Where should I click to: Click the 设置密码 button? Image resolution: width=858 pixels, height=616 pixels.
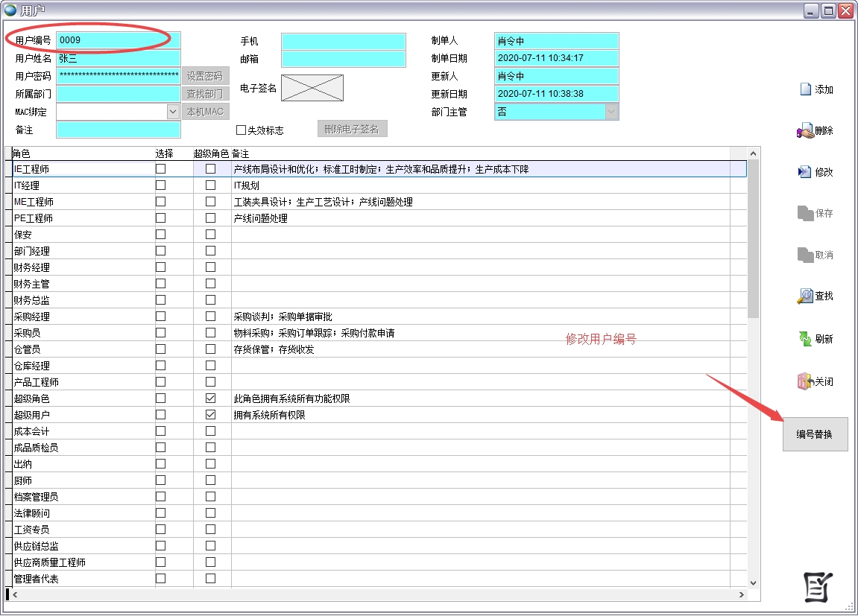(x=204, y=76)
